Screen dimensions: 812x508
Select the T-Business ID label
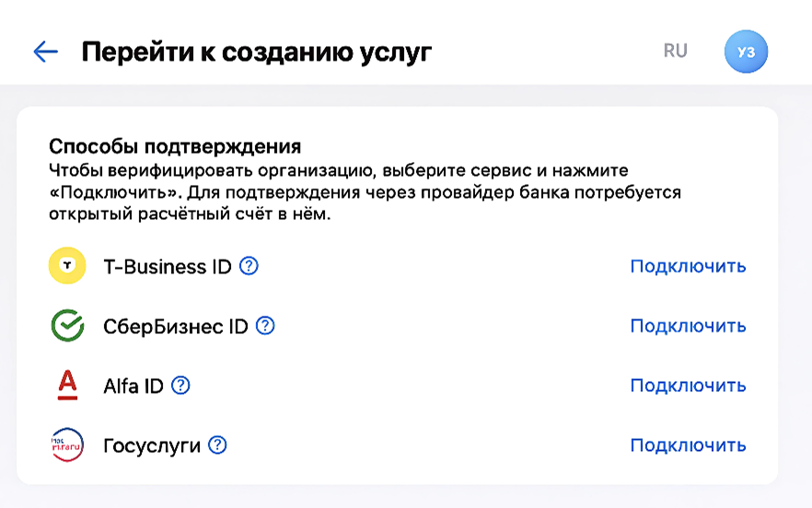coord(168,267)
